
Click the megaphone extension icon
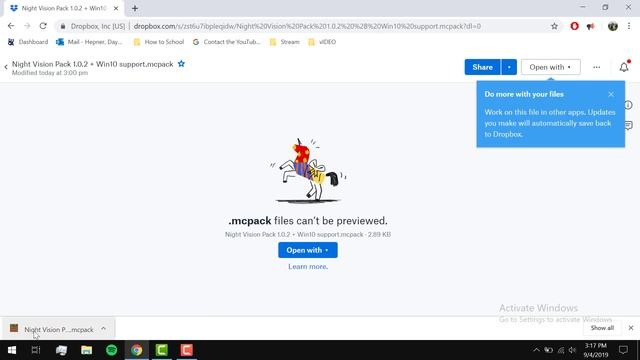(x=591, y=26)
